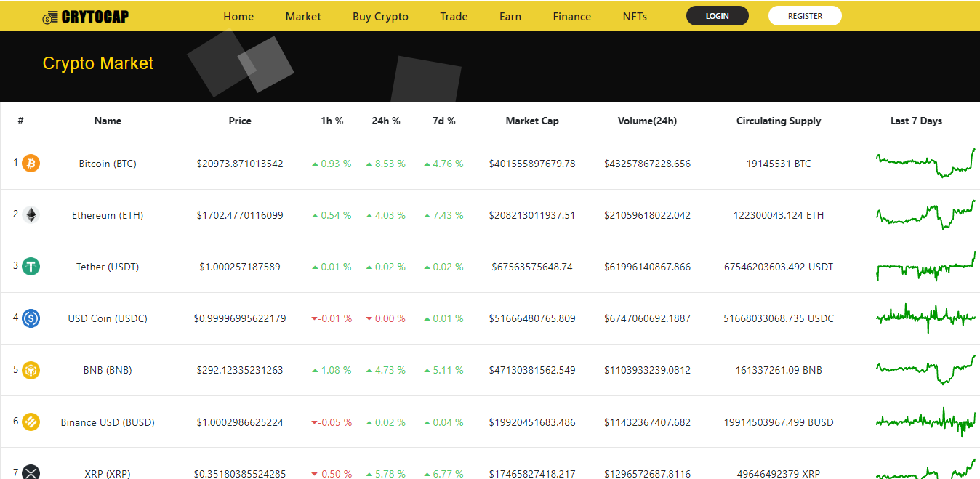Open the Market menu item
The width and height of the screenshot is (980, 479).
[303, 17]
